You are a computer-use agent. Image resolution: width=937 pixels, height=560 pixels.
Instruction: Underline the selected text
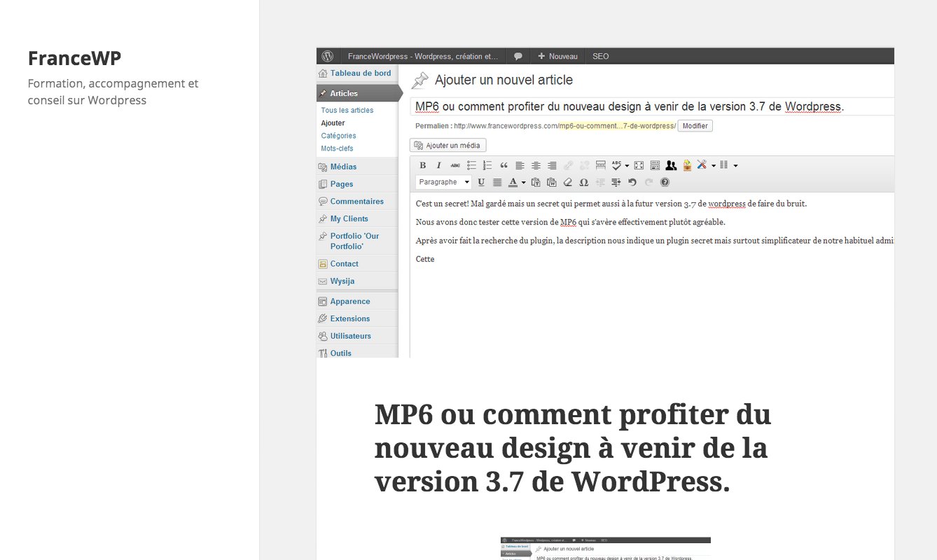point(481,182)
